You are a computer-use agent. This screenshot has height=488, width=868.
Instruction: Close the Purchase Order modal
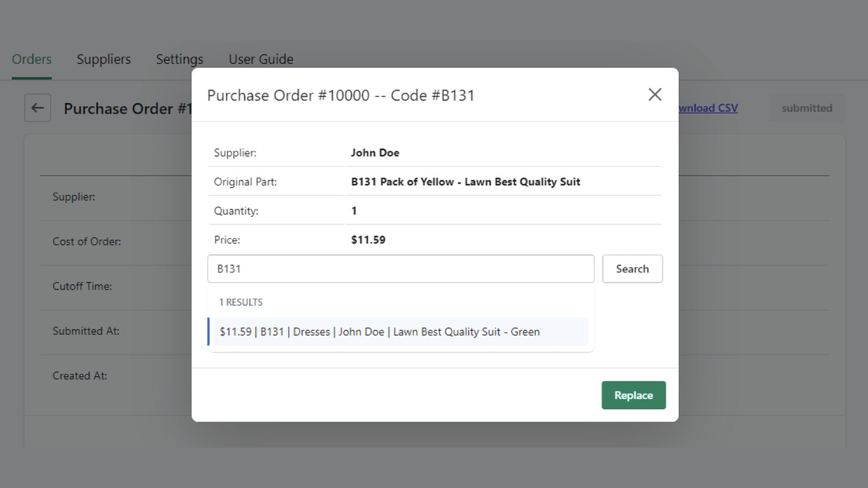pyautogui.click(x=654, y=95)
